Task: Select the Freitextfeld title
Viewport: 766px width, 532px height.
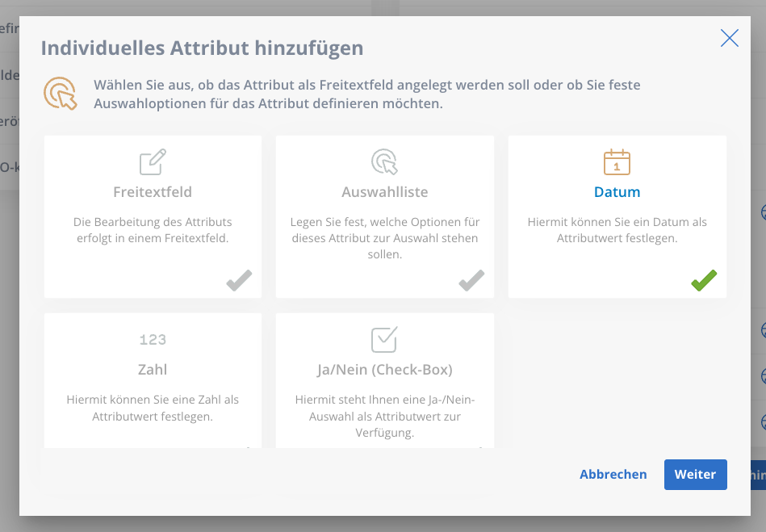Action: point(153,192)
